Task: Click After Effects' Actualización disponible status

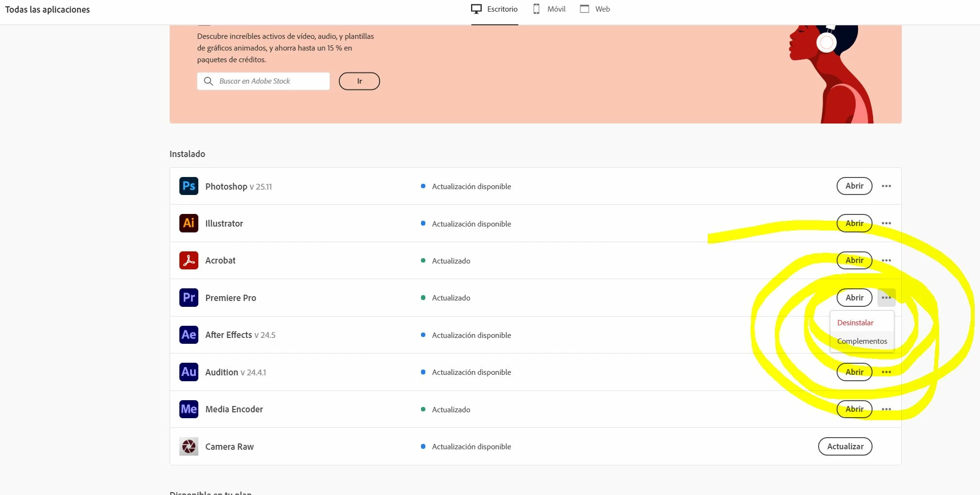Action: [x=466, y=335]
